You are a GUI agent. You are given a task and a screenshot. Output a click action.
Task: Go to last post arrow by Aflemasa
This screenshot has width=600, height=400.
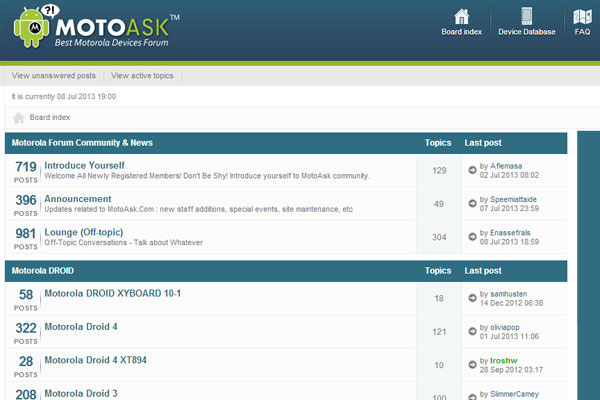(472, 170)
